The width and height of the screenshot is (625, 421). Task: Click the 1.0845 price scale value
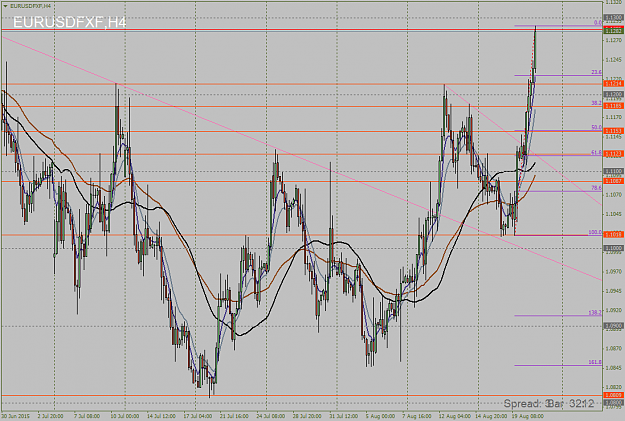tap(613, 368)
